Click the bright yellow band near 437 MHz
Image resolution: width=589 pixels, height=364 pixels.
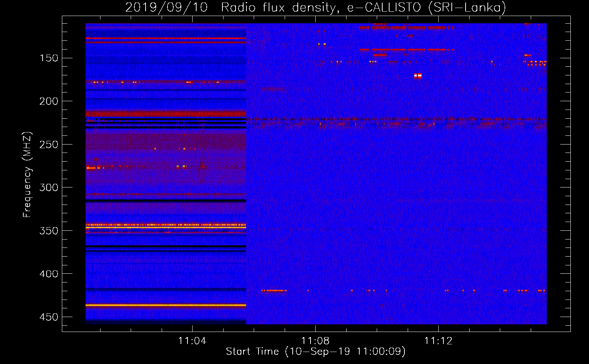(166, 305)
